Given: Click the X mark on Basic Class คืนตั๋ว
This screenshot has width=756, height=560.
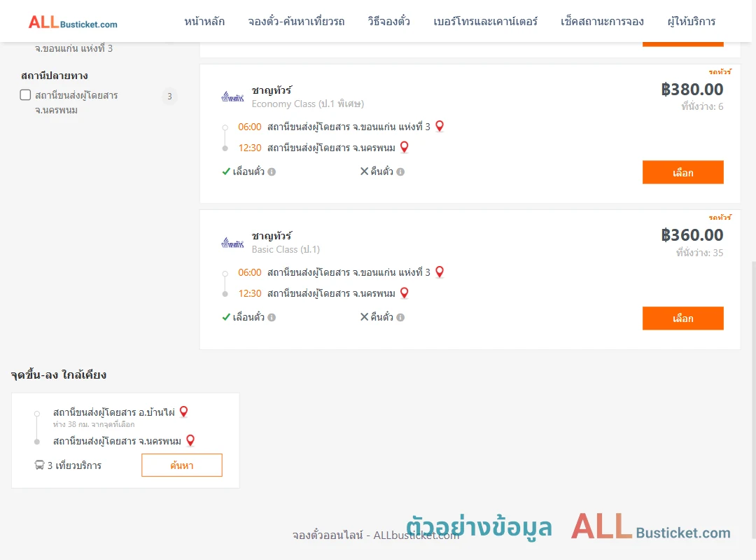Looking at the screenshot, I should [x=364, y=317].
